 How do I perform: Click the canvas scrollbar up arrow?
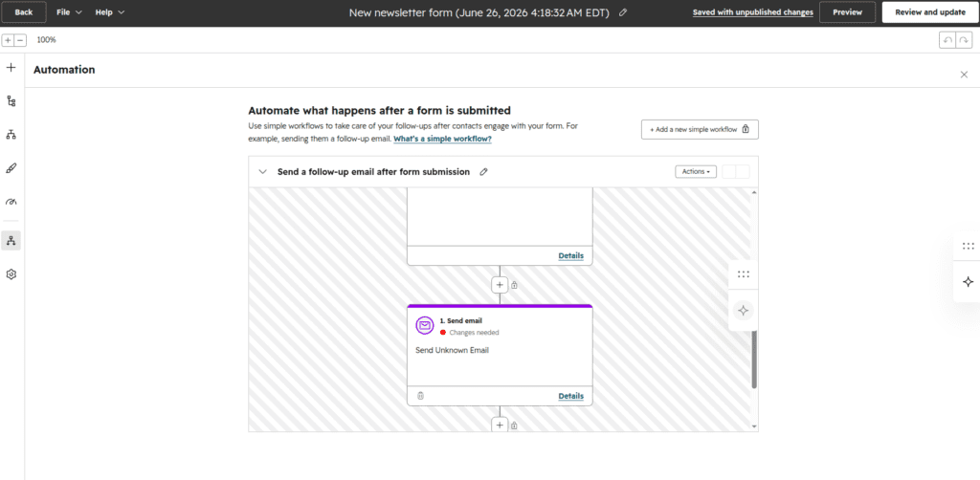coord(754,192)
